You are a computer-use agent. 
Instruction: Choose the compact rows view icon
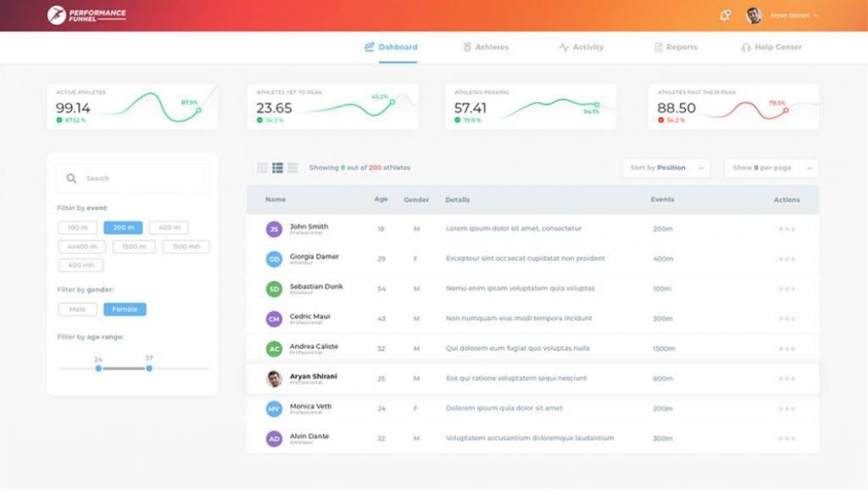click(292, 168)
